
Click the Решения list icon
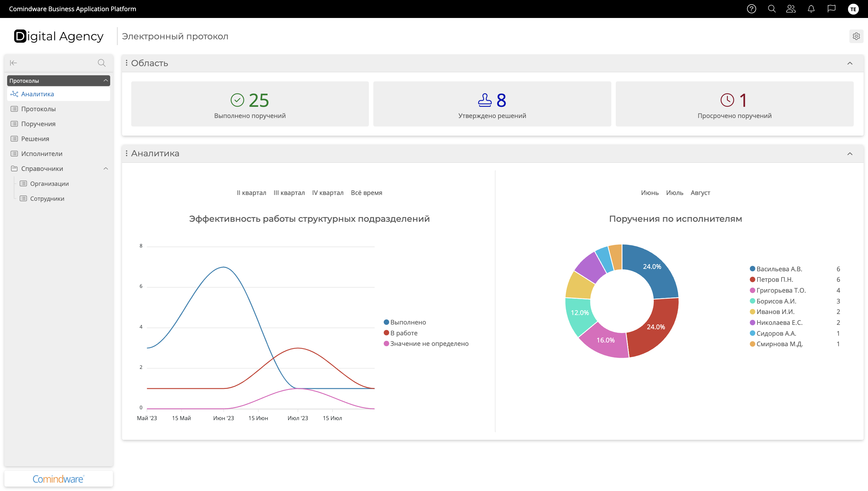(14, 139)
